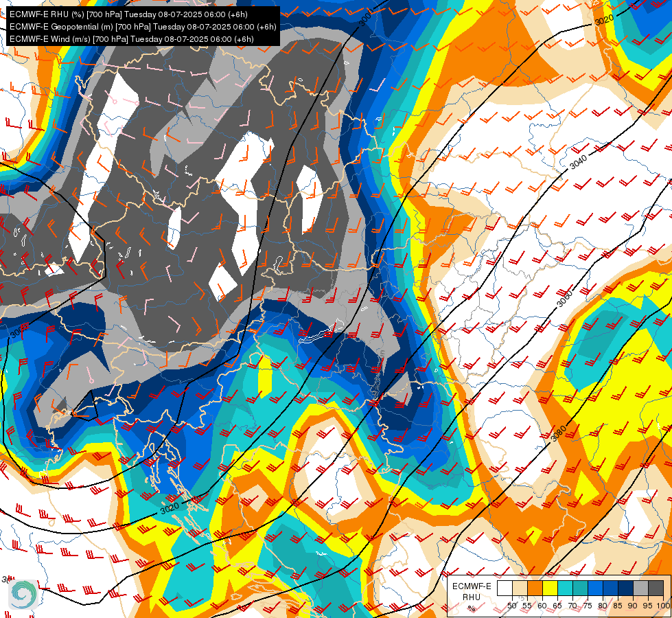Click the '100' tick value in the legend
The image size is (672, 618).
[663, 606]
